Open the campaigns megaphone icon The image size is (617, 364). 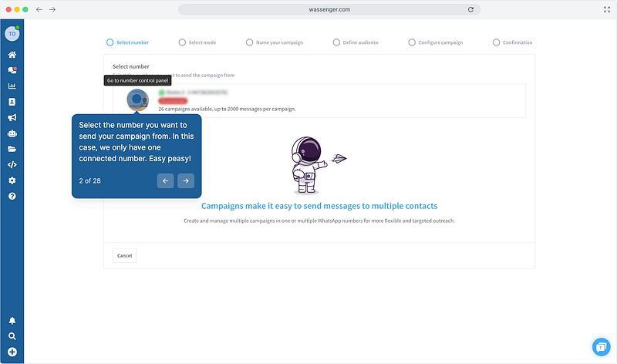(x=12, y=118)
